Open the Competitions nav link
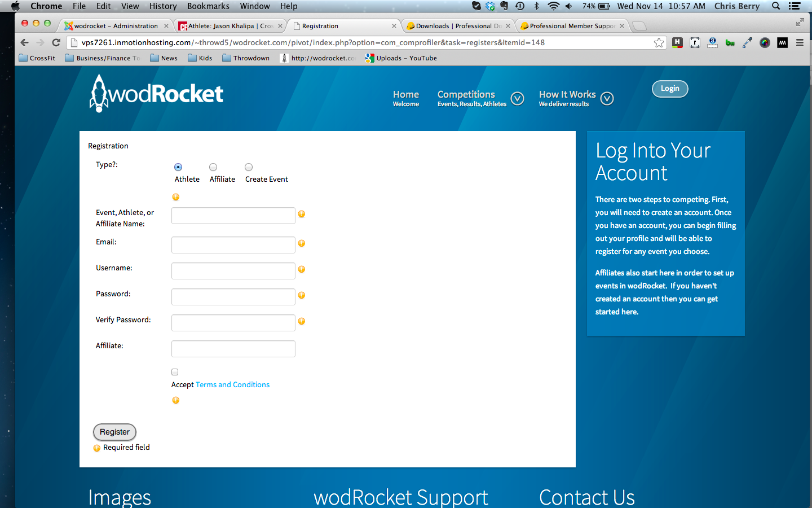This screenshot has height=508, width=812. tap(472, 98)
